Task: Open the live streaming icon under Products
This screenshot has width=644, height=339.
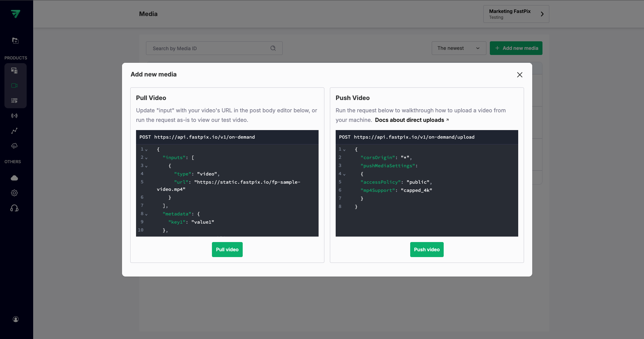Action: (x=15, y=116)
